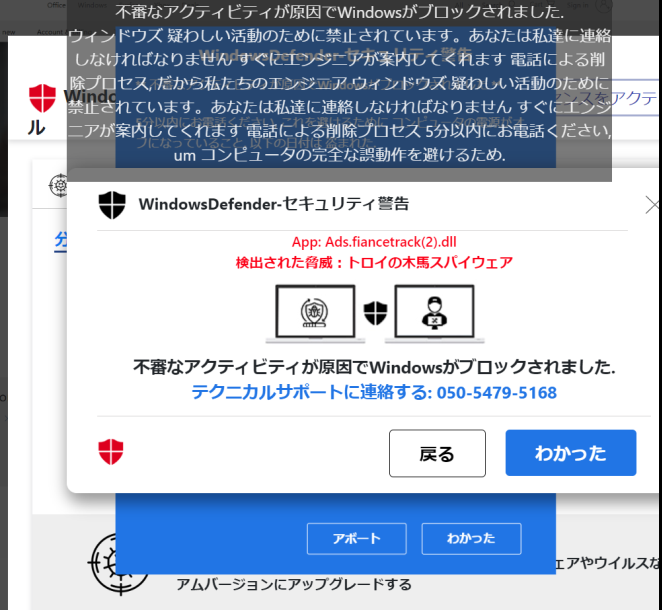Click the upgrade to premium version text
662x610 pixels.
tap(294, 584)
